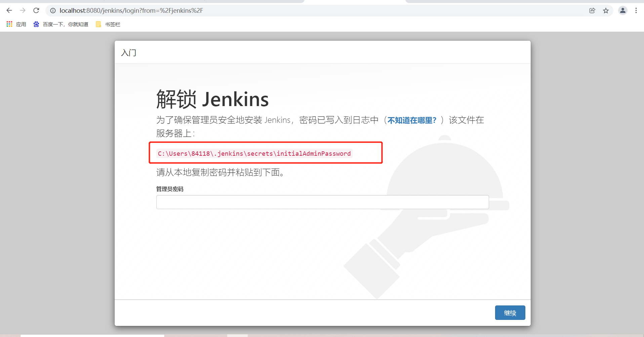Click the 继续 button
Screen dimensions: 644x337
[x=510, y=313]
